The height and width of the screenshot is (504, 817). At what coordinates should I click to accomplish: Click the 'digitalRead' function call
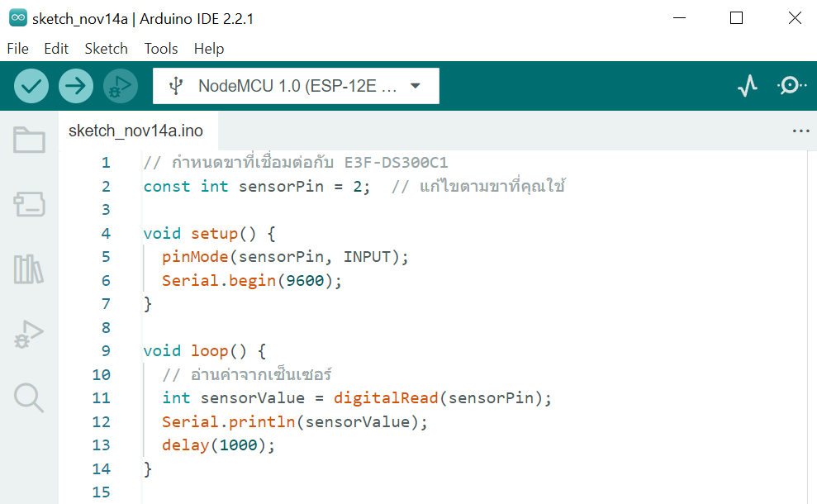point(386,398)
